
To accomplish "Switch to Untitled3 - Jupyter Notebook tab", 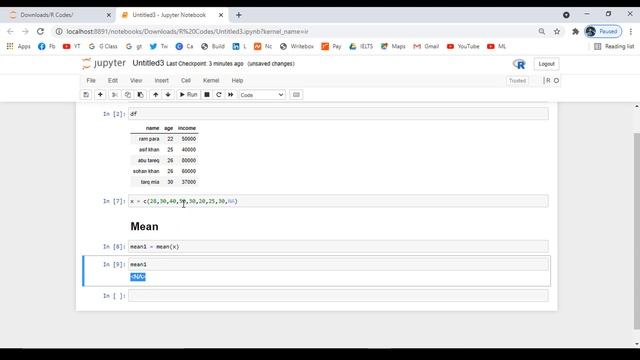I will point(169,15).
